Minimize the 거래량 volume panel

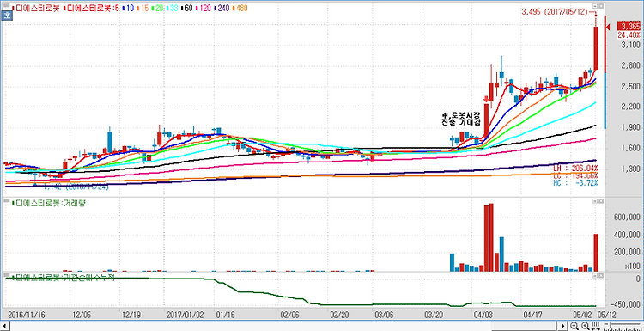595,201
